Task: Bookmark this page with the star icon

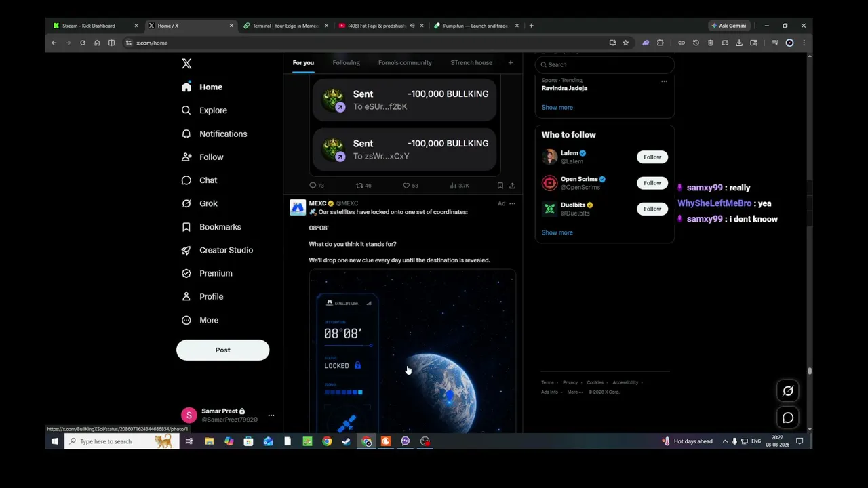Action: [625, 43]
